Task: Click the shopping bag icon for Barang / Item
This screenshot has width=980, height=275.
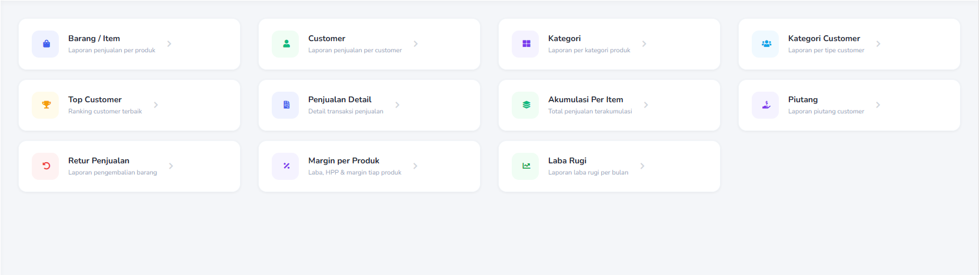Action: [x=46, y=44]
